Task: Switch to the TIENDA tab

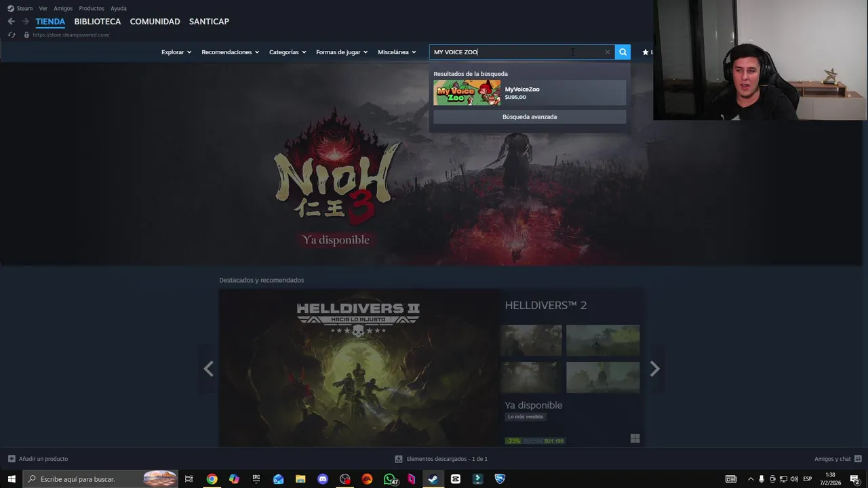Action: [50, 22]
